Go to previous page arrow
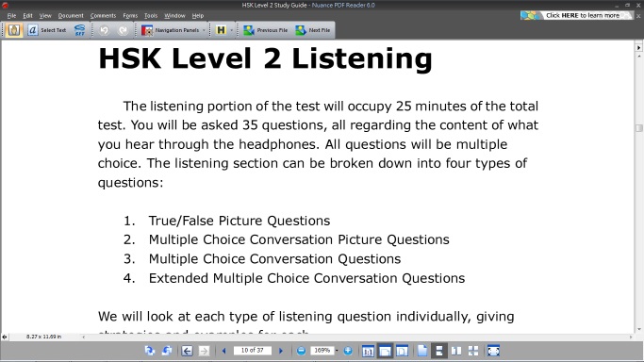The width and height of the screenshot is (644, 362). [x=223, y=351]
